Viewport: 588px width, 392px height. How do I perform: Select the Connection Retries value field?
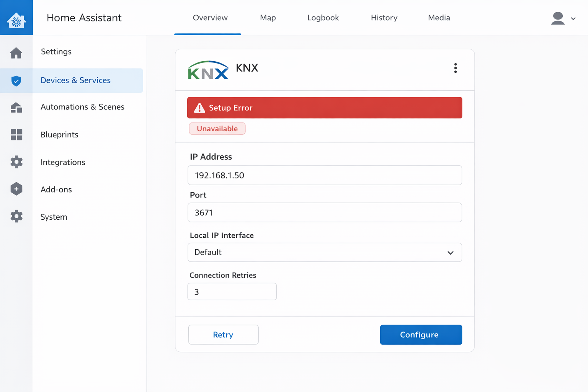click(232, 291)
